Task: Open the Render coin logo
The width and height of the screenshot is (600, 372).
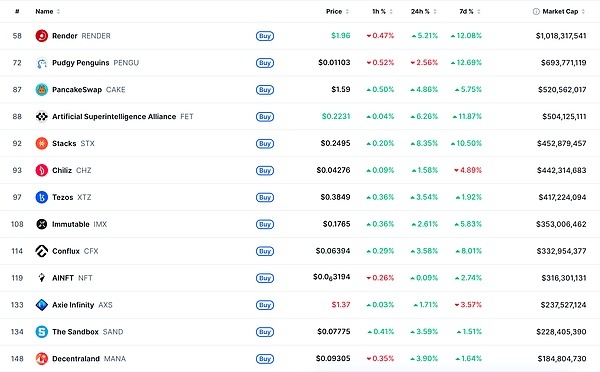Action: click(x=42, y=36)
